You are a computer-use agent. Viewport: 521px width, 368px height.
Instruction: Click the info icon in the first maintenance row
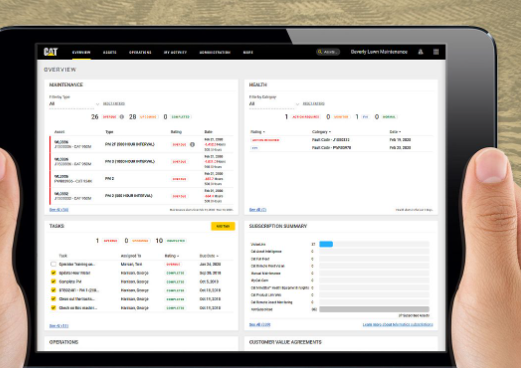point(192,145)
